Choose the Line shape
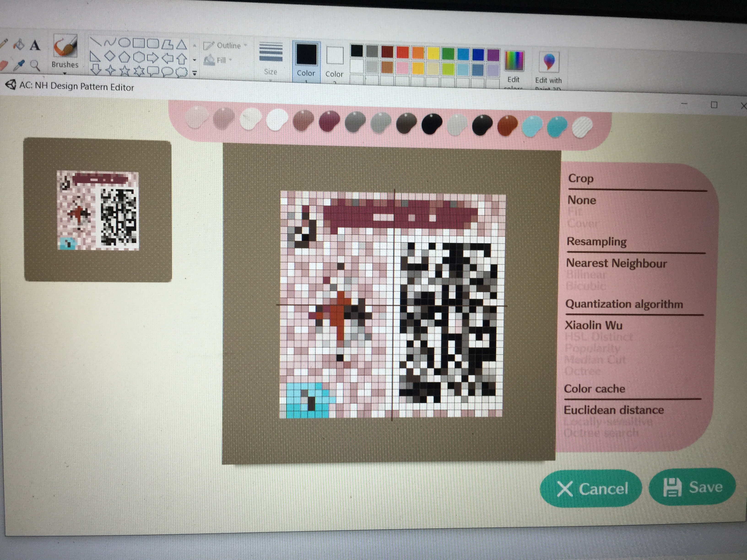The height and width of the screenshot is (560, 747). pos(96,42)
